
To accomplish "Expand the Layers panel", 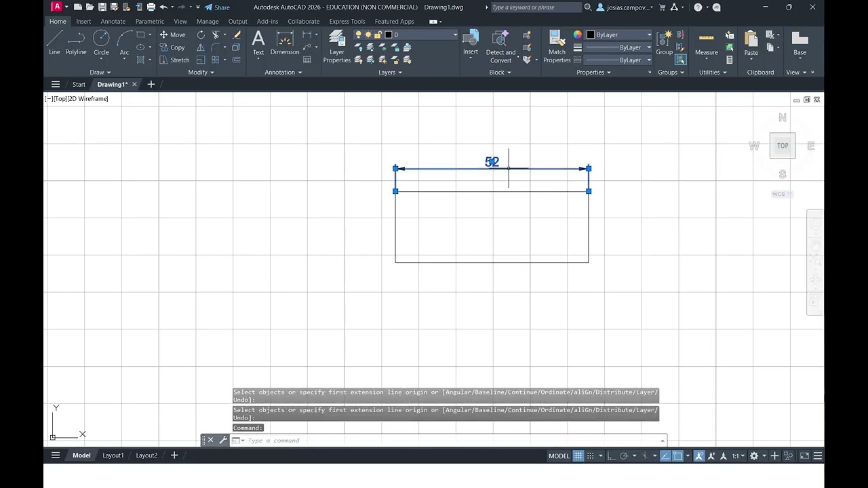I will [390, 73].
